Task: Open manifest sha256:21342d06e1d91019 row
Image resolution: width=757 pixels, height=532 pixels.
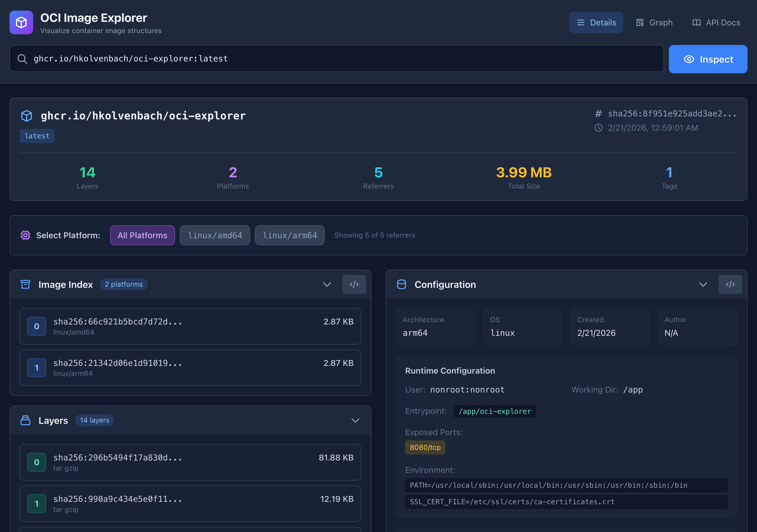Action: point(190,367)
